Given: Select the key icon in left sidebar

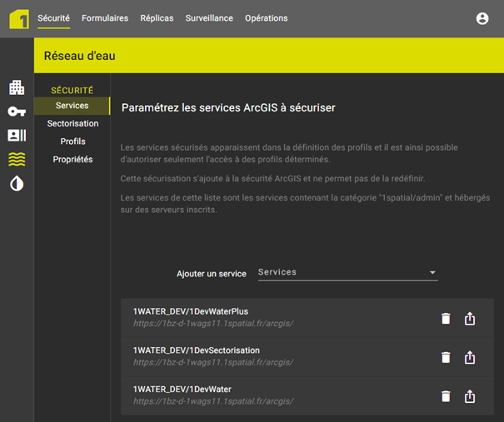Looking at the screenshot, I should [x=17, y=112].
